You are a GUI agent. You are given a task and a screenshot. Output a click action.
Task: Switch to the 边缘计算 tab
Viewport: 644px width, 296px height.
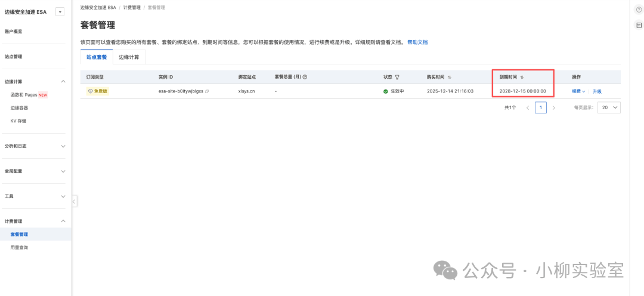[129, 57]
